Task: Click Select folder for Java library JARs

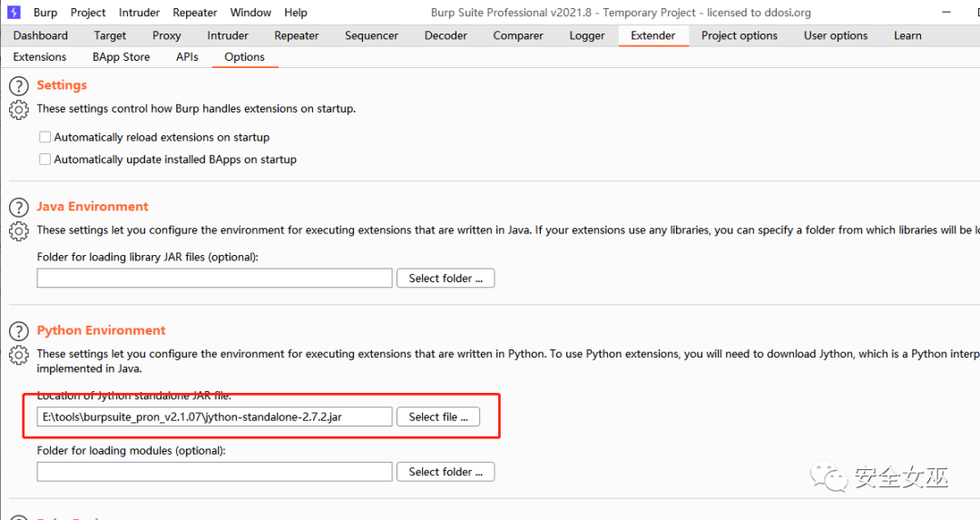Action: (x=446, y=279)
